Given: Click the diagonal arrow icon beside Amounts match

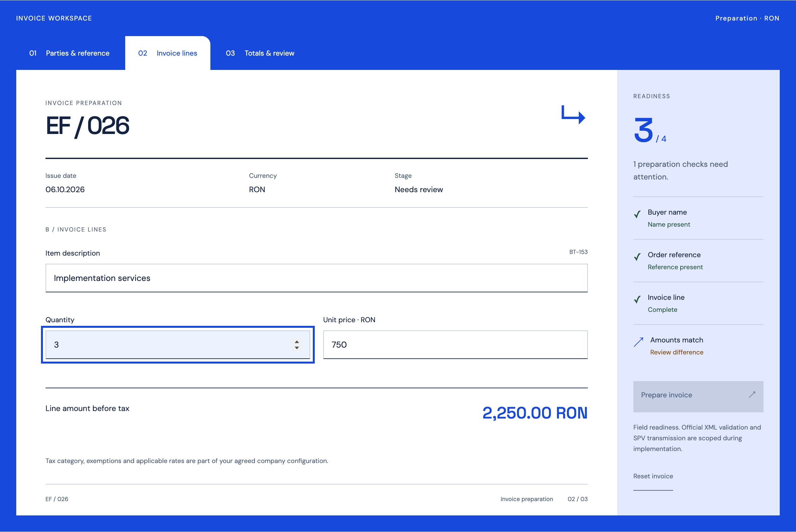Looking at the screenshot, I should (639, 342).
